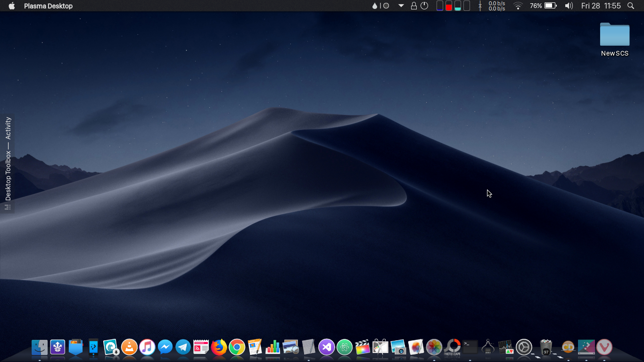Launch the orange CD burner app
The image size is (644, 362).
pyautogui.click(x=568, y=347)
